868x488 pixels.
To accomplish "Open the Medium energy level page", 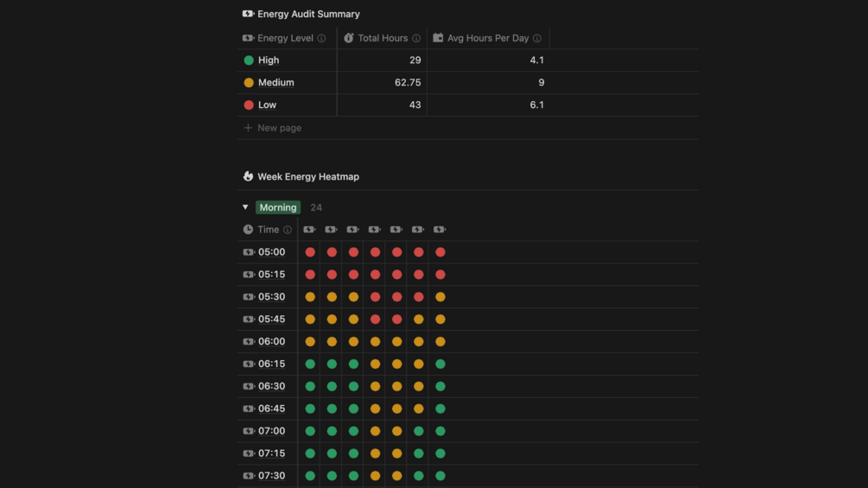I will click(x=276, y=83).
